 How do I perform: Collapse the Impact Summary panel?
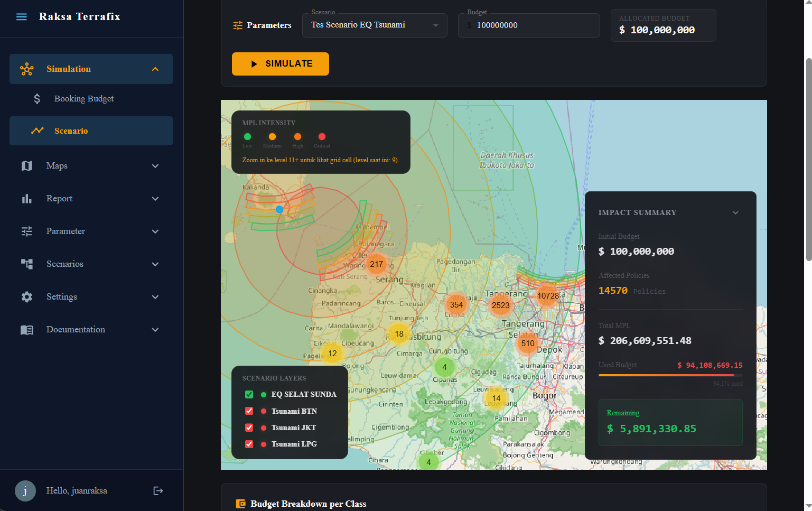(x=735, y=212)
